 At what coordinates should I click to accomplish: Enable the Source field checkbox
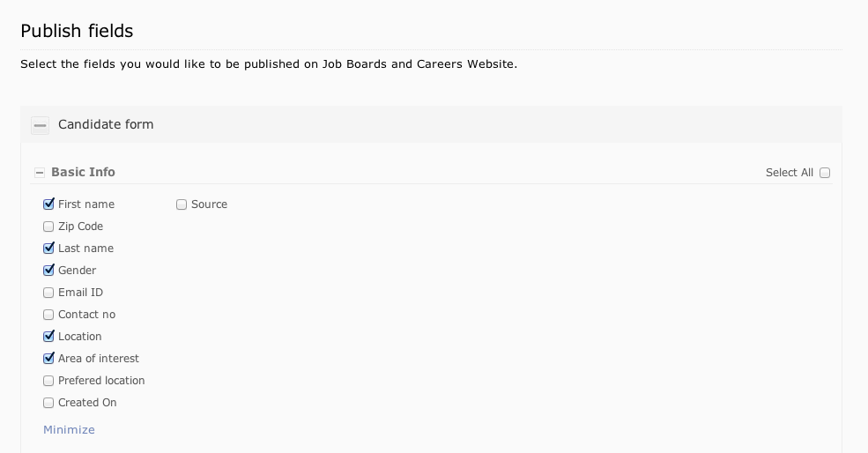[182, 204]
